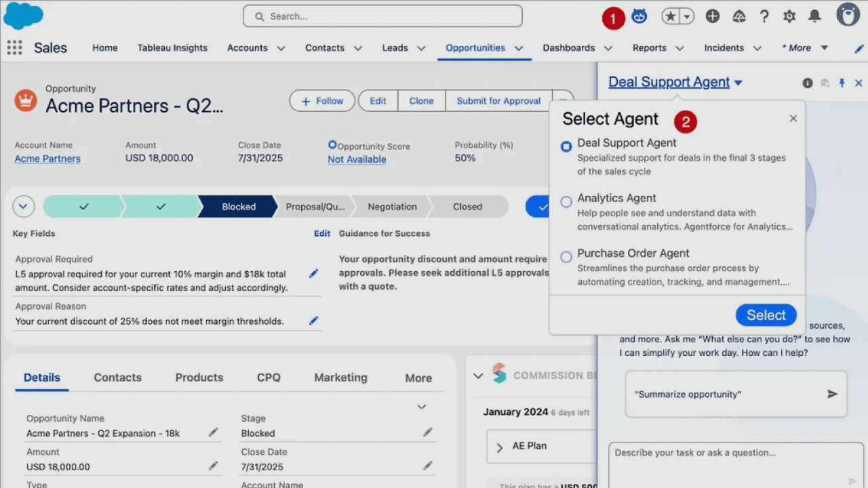Pin the Deal Support Agent panel
The height and width of the screenshot is (488, 868).
point(842,83)
